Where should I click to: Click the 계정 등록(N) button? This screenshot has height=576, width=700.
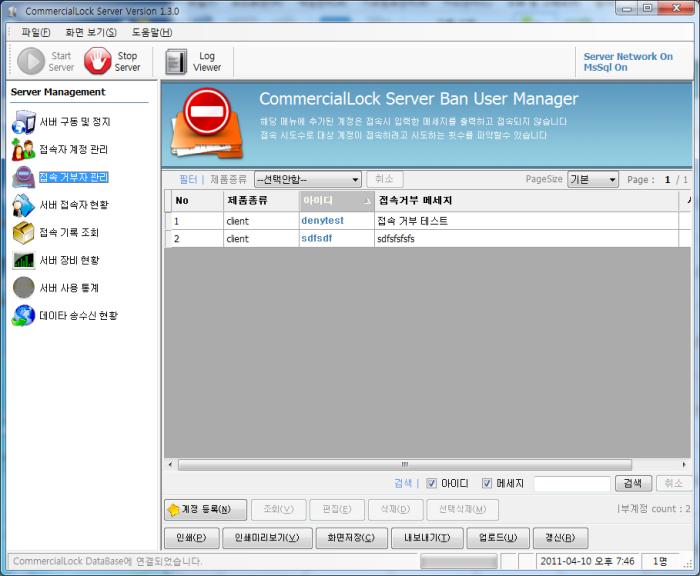tap(205, 509)
